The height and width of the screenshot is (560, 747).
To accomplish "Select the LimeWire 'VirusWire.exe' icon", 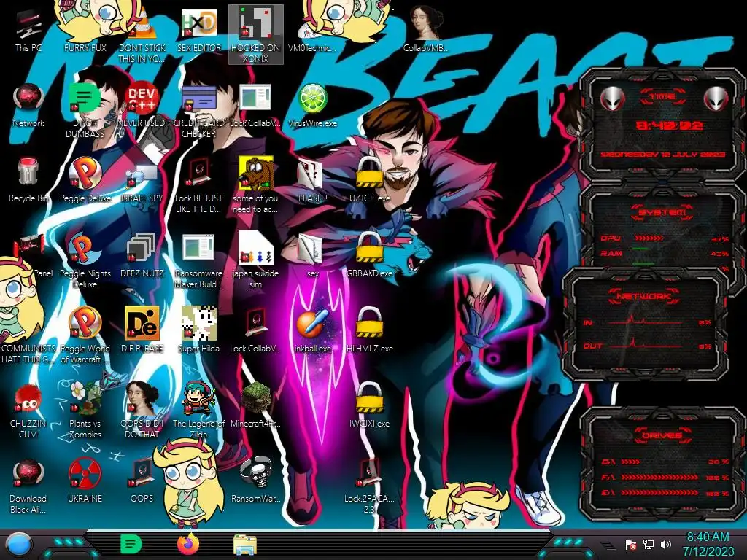I will point(312,106).
